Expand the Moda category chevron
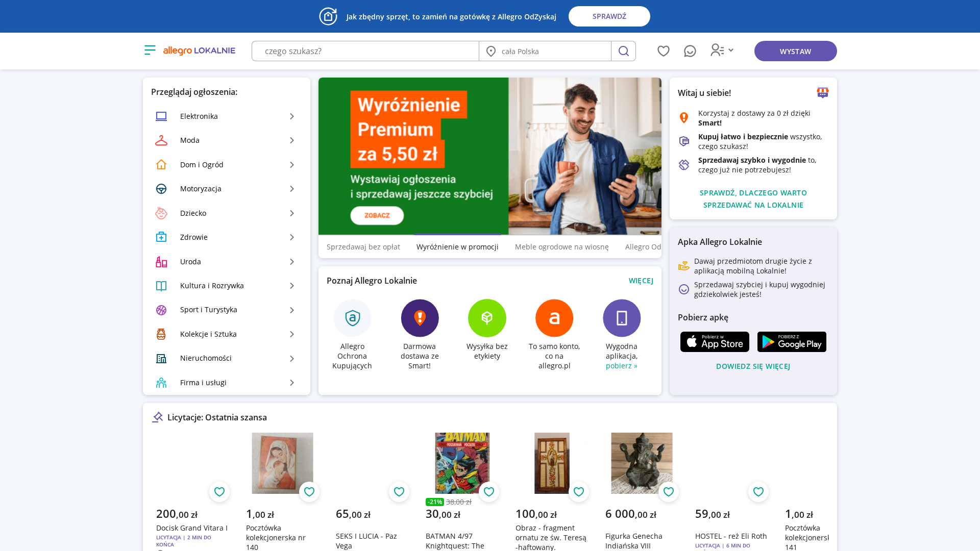This screenshot has height=551, width=980. coord(292,140)
